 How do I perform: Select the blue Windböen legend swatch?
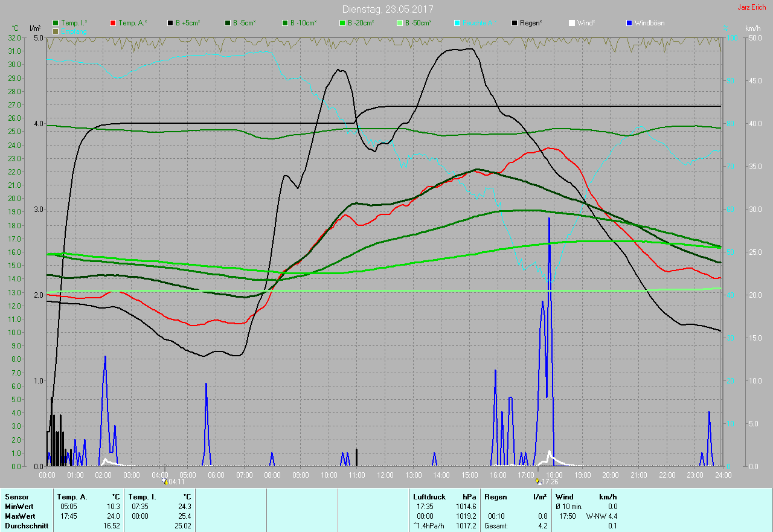pos(629,23)
